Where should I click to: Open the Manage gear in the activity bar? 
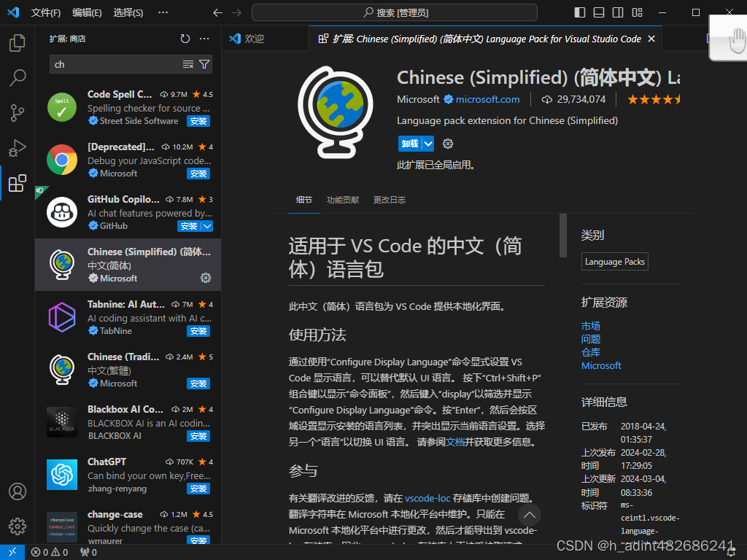click(18, 526)
